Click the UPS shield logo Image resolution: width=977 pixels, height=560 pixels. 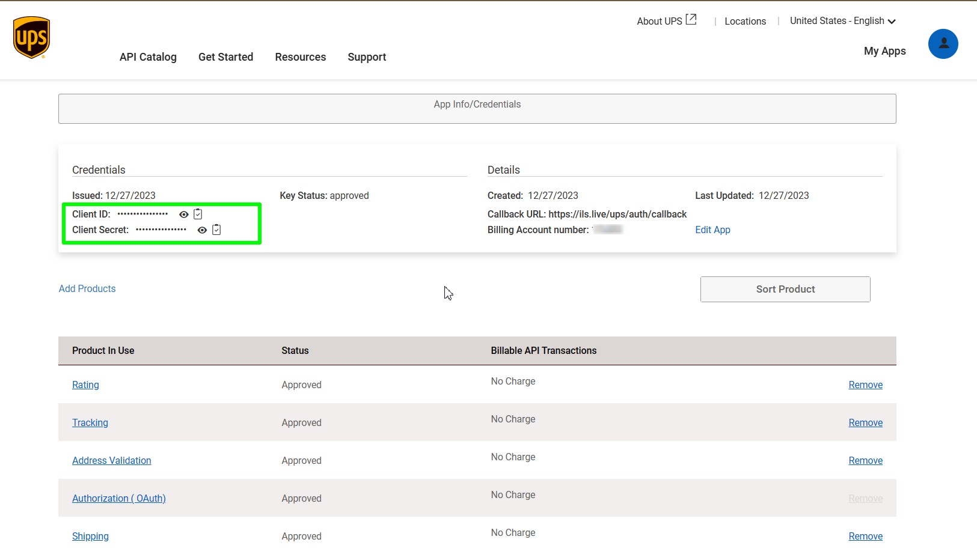[31, 37]
